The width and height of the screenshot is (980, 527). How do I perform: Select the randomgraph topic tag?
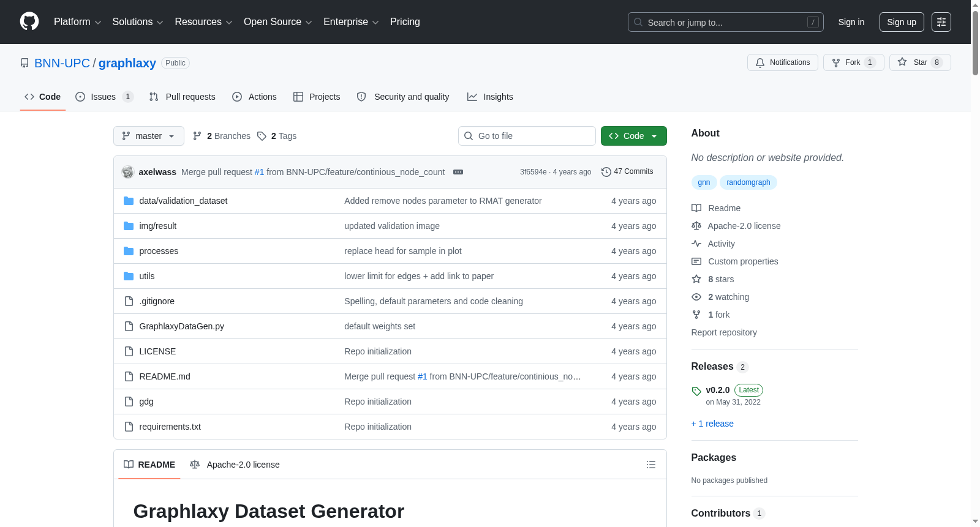[748, 182]
